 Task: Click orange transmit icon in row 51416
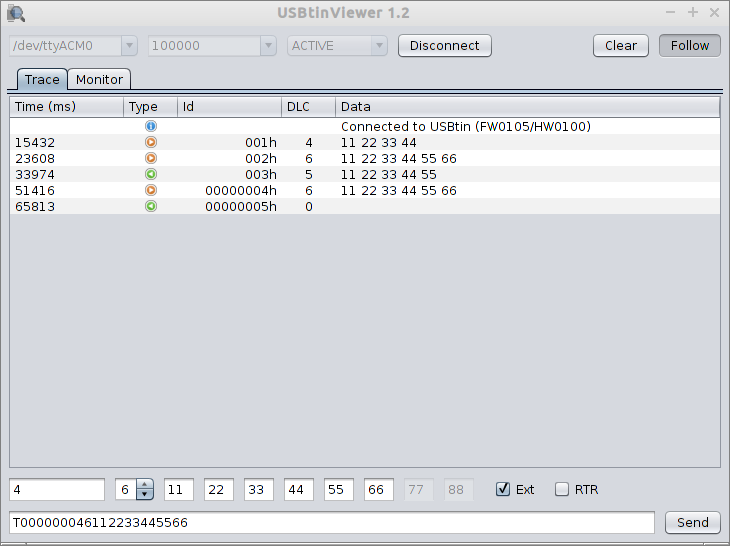click(151, 190)
